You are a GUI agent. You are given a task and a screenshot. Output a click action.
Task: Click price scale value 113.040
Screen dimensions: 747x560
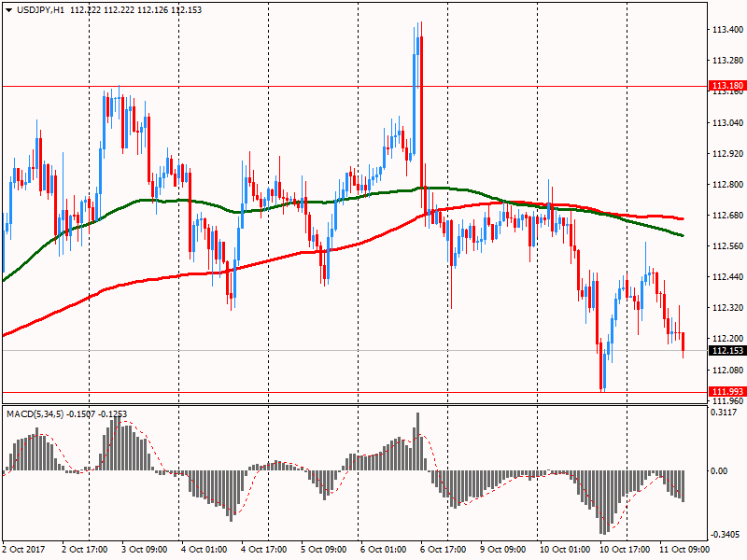pyautogui.click(x=727, y=123)
